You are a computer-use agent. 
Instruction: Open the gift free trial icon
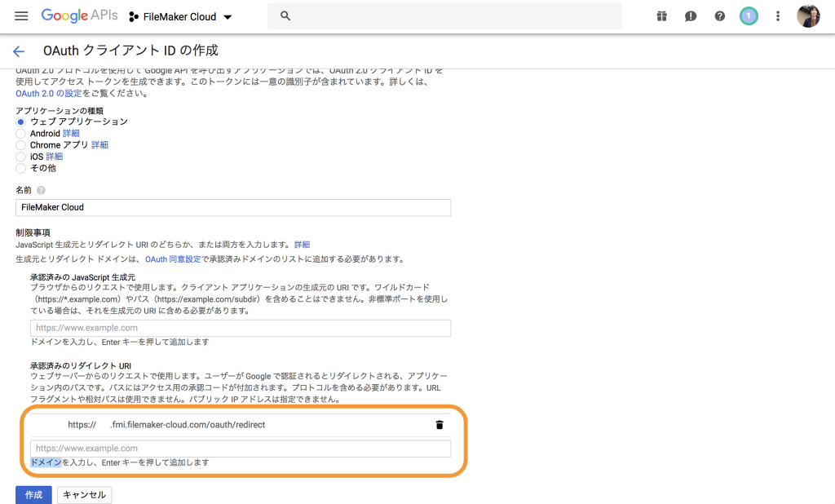coord(661,16)
